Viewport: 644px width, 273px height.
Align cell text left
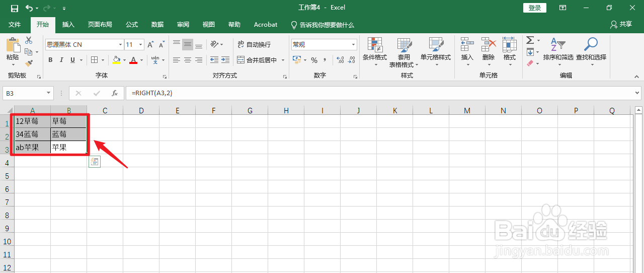[177, 60]
